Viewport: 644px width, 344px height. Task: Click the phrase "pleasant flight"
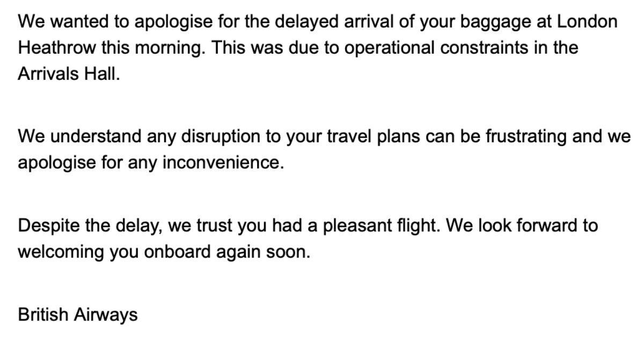click(381, 226)
